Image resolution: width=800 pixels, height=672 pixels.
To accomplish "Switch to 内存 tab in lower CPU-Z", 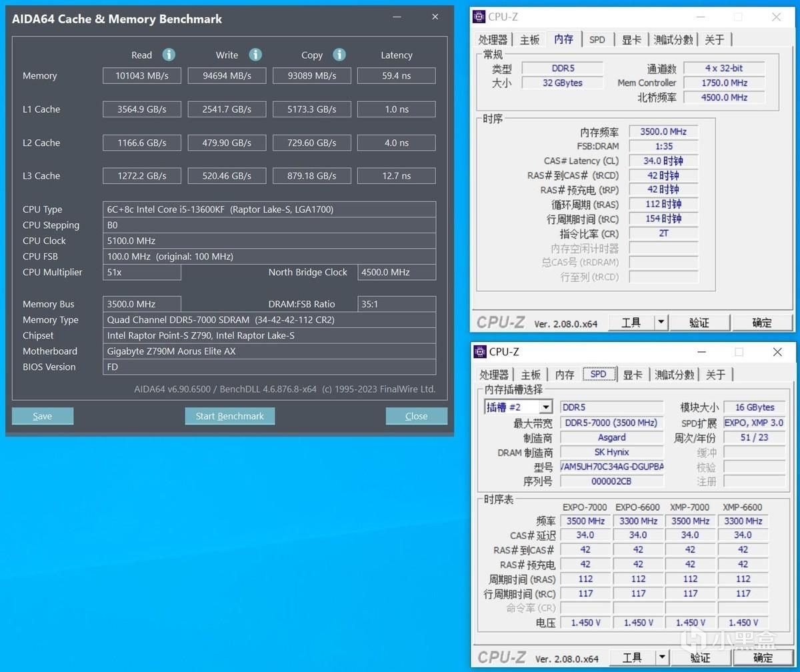I will point(565,375).
